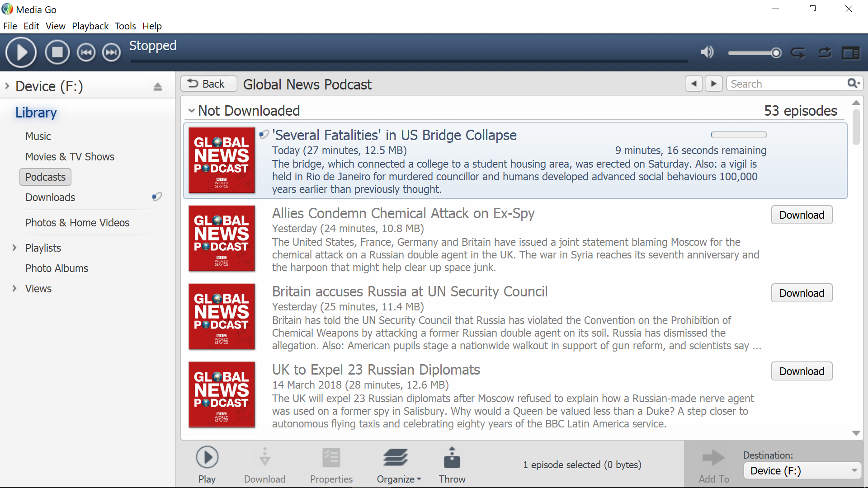
Task: Click the Back button
Action: [208, 84]
